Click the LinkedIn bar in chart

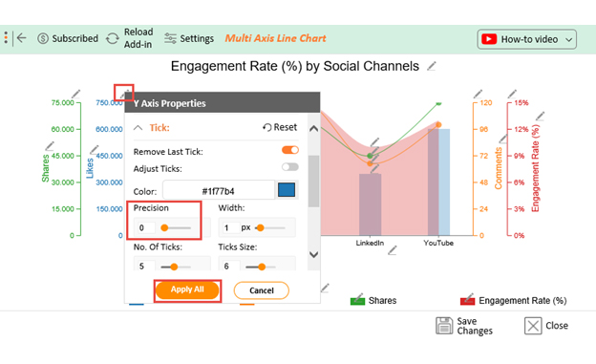[370, 204]
